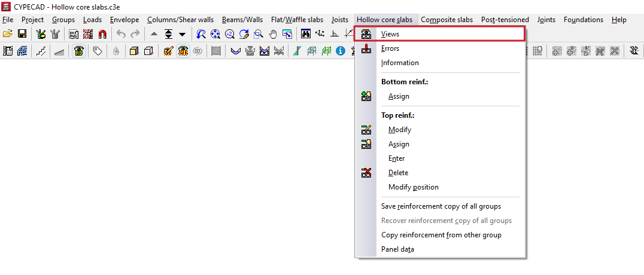Screen dimensions: 644x275
Task: Redraw the view with the refresh-pencil icon
Action: coord(244,34)
